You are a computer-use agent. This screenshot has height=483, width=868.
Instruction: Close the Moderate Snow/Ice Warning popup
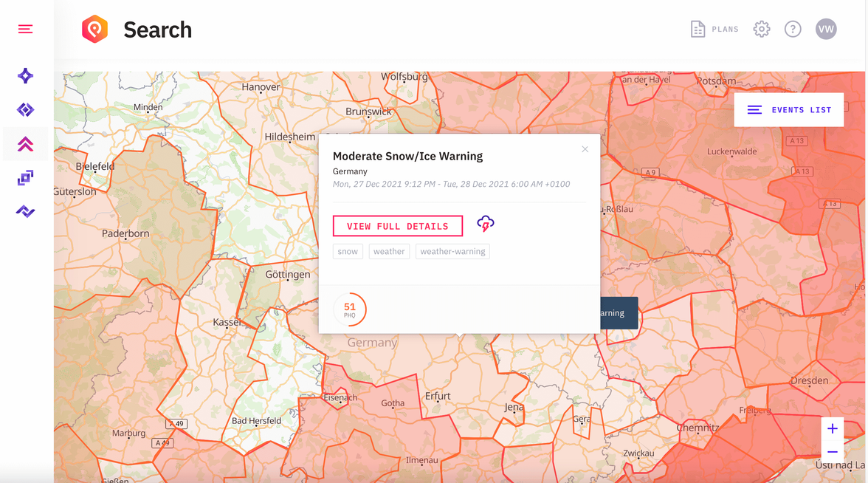pyautogui.click(x=585, y=148)
